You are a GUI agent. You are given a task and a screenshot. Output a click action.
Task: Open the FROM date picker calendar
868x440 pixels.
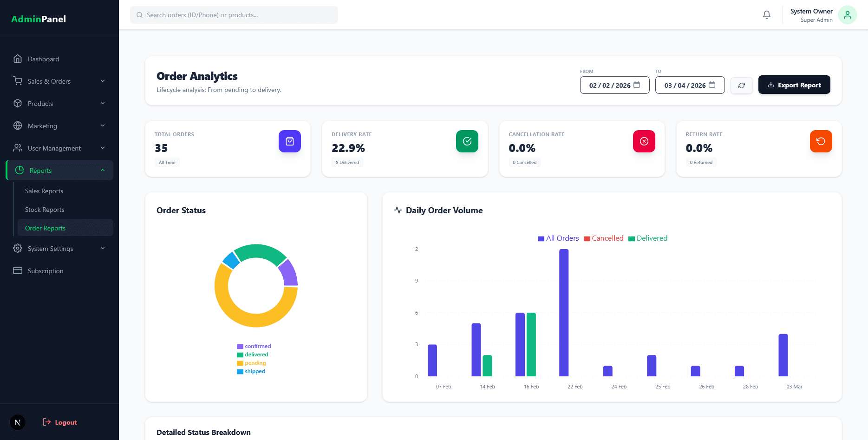[637, 85]
